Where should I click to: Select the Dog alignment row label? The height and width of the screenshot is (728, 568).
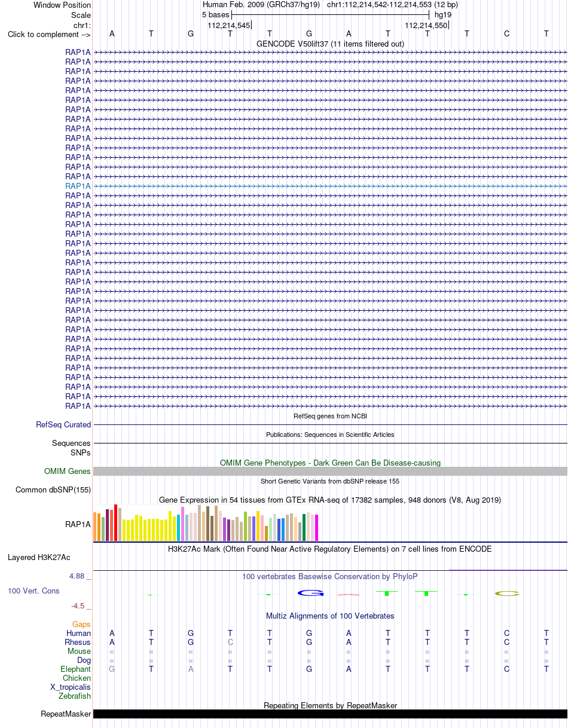(x=84, y=660)
